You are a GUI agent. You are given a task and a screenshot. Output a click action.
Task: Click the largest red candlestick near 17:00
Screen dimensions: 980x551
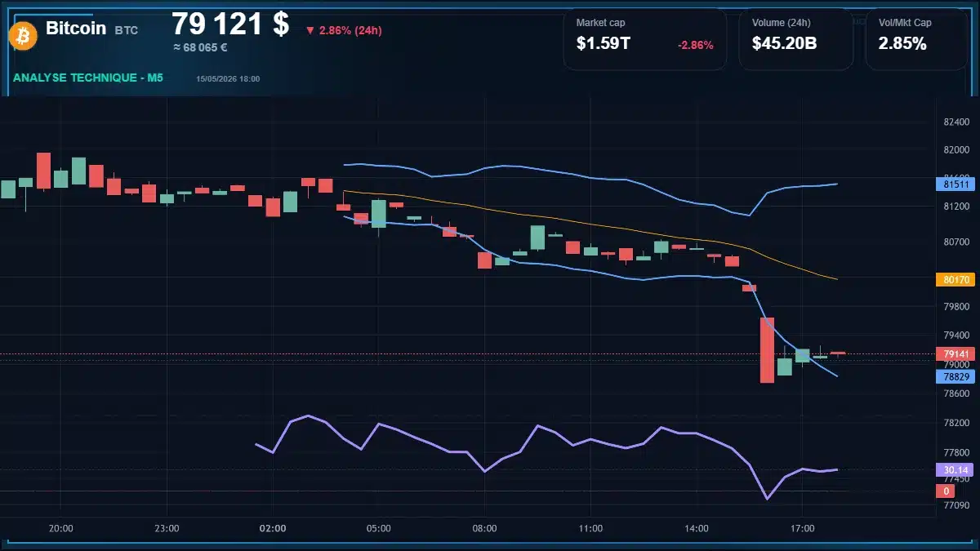767,350
